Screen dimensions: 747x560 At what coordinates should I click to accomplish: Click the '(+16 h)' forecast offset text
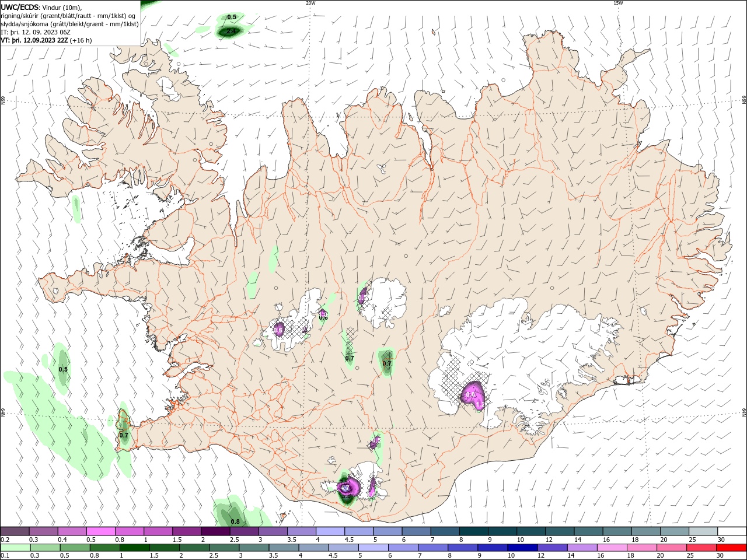[x=81, y=41]
